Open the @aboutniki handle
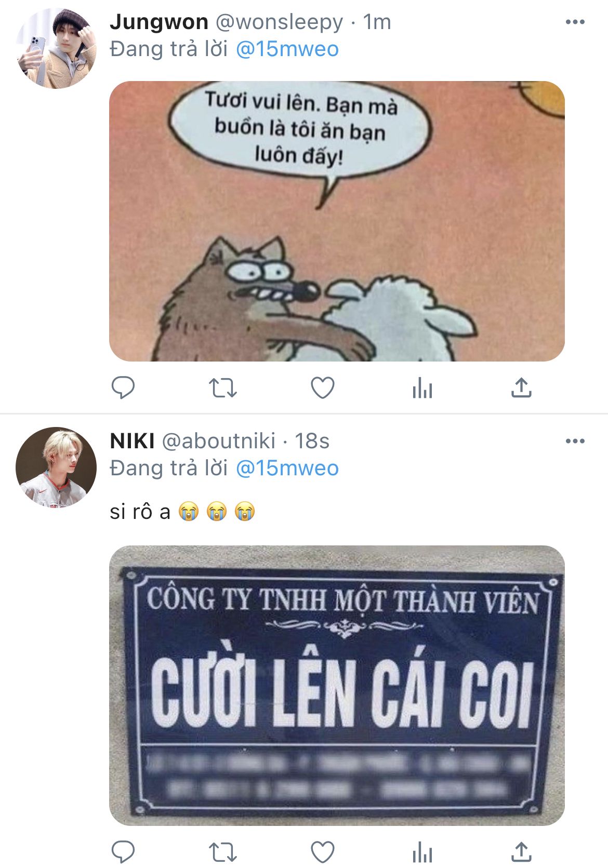Image resolution: width=608 pixels, height=868 pixels. pyautogui.click(x=219, y=441)
